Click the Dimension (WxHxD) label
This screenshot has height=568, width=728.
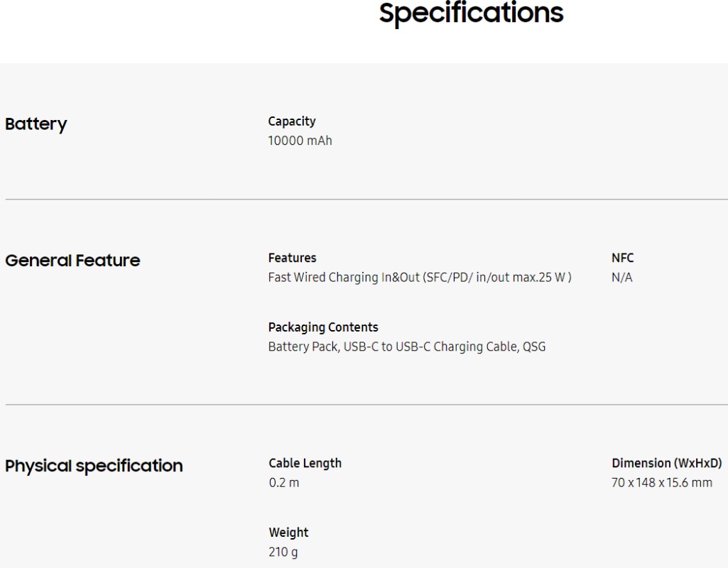(x=667, y=463)
